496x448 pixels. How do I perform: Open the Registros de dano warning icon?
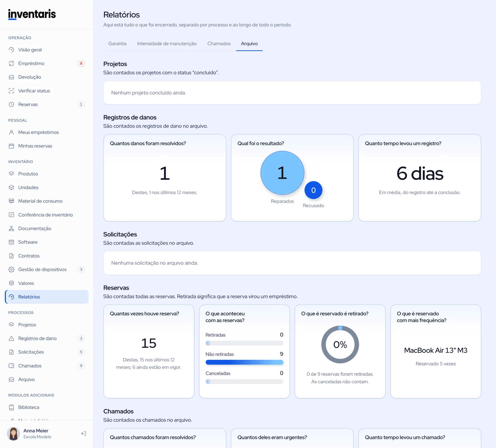pos(11,338)
